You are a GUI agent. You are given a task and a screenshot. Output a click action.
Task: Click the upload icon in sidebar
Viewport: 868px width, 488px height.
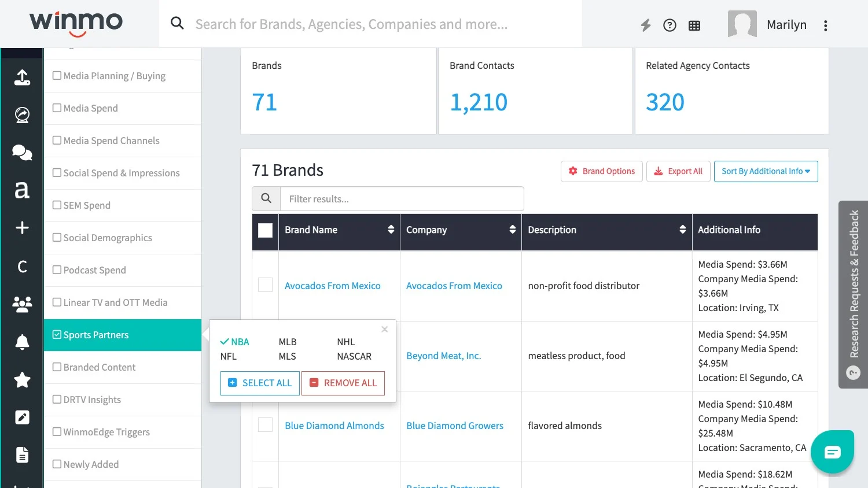(x=22, y=77)
